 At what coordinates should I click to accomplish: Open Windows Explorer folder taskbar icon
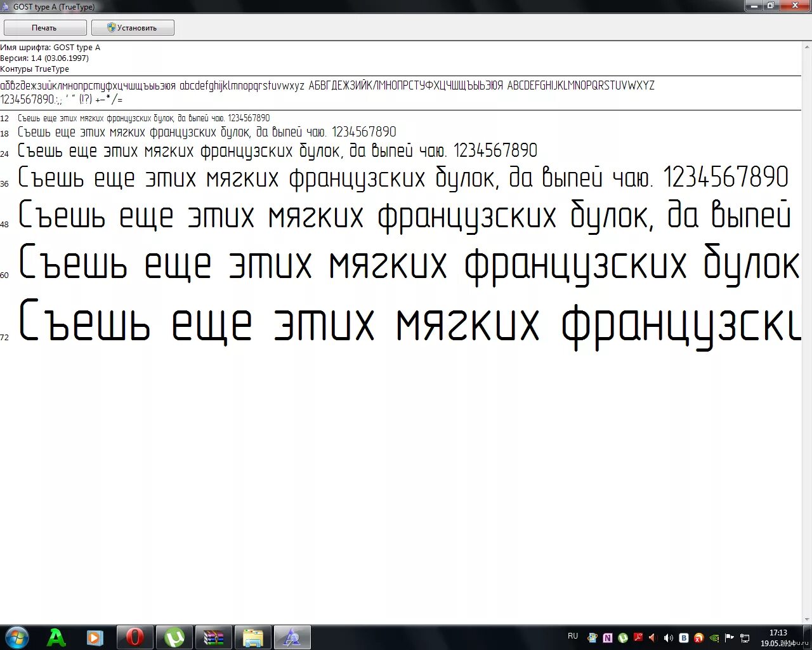point(252,637)
